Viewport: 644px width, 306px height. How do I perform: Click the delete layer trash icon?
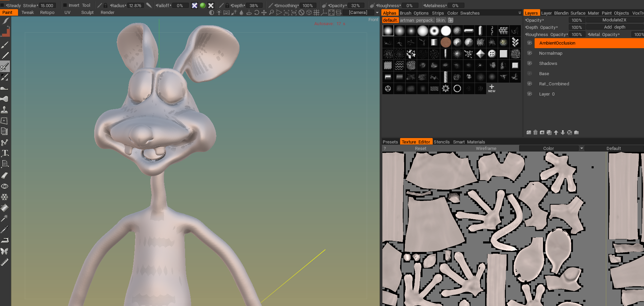(x=535, y=133)
